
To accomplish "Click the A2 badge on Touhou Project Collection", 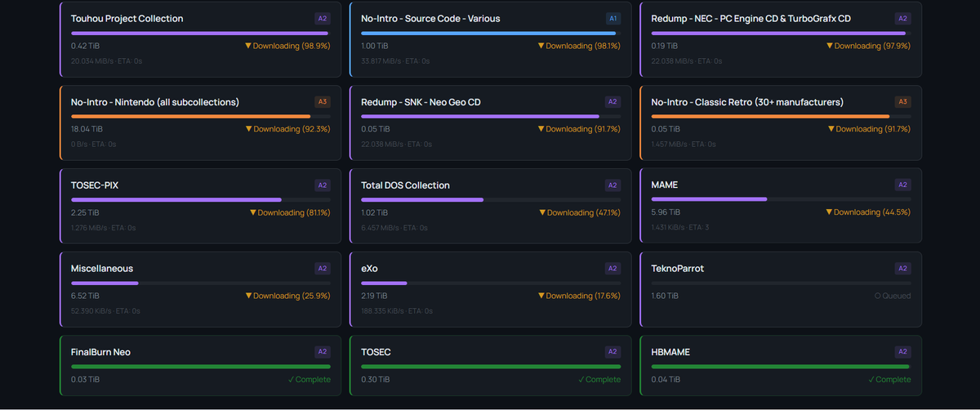I will pyautogui.click(x=323, y=19).
